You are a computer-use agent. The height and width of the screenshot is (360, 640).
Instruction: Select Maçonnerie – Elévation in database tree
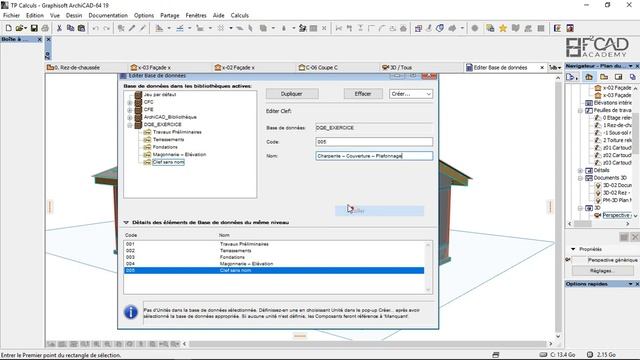point(180,155)
